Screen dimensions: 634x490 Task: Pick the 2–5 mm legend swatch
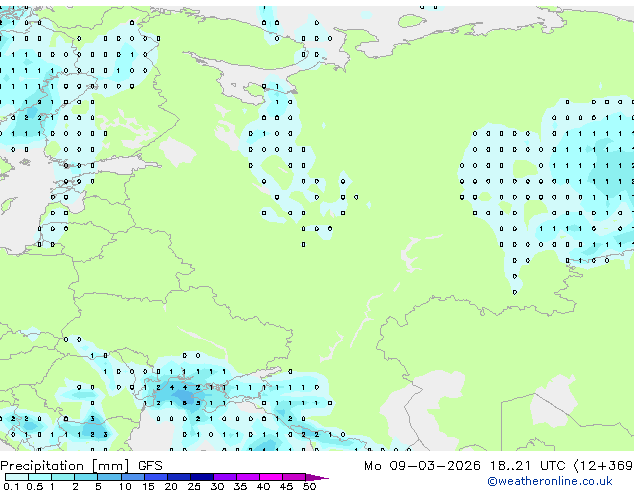[x=86, y=477]
